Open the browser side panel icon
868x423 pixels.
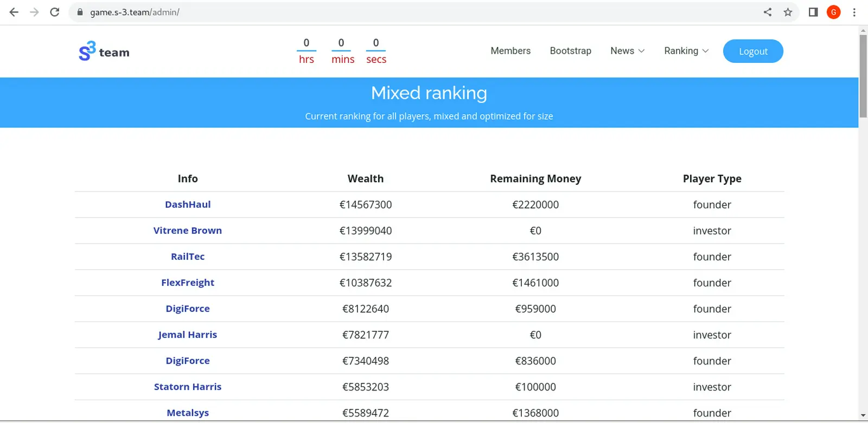813,12
